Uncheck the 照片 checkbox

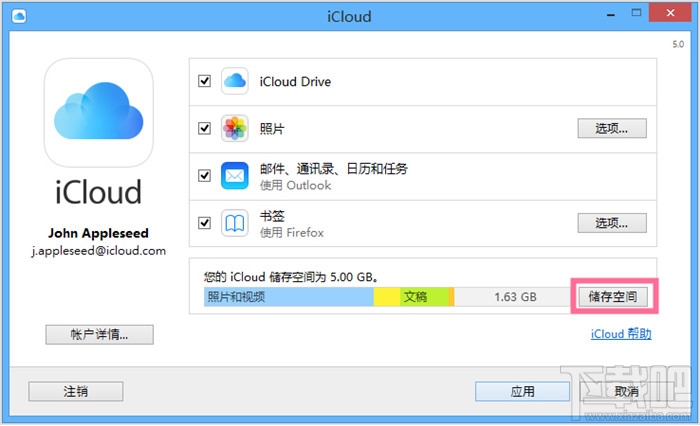tap(204, 129)
